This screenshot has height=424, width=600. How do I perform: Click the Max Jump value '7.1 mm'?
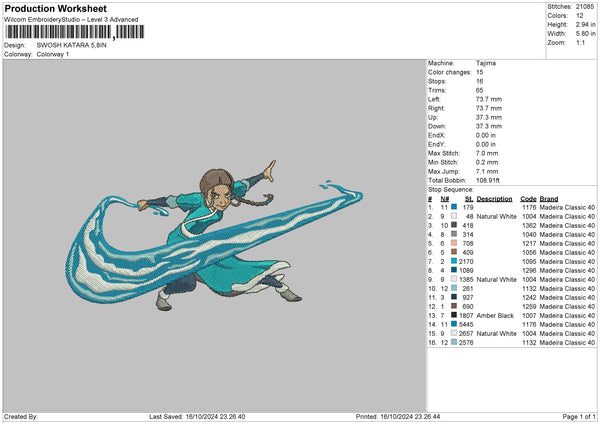(487, 171)
